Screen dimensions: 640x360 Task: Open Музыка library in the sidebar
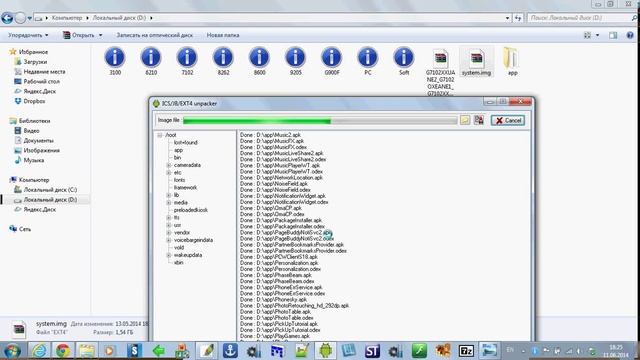[29, 160]
